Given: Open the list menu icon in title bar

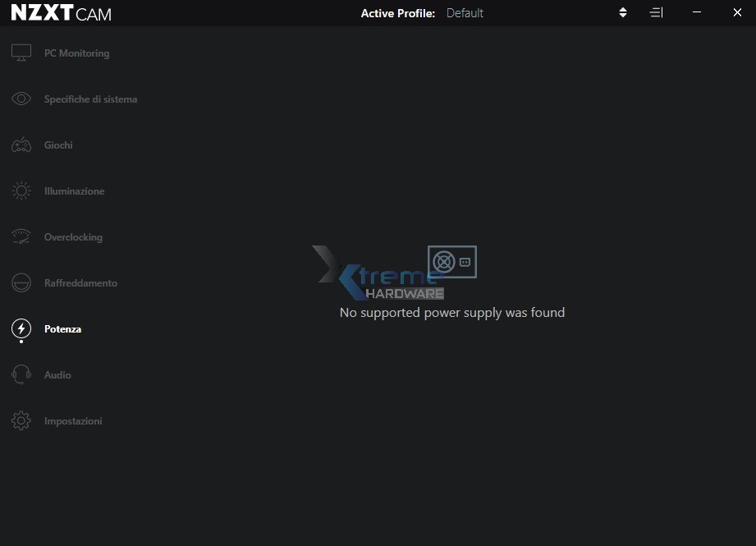Looking at the screenshot, I should [x=656, y=12].
